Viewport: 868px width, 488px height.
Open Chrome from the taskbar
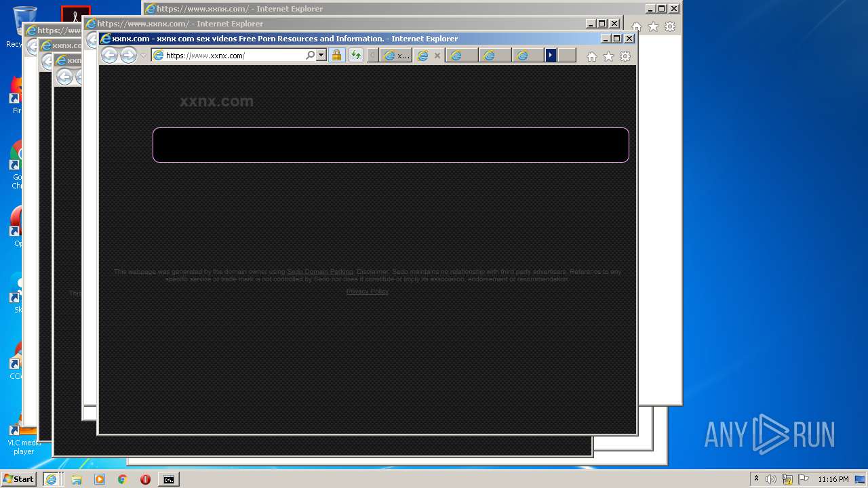coord(122,479)
